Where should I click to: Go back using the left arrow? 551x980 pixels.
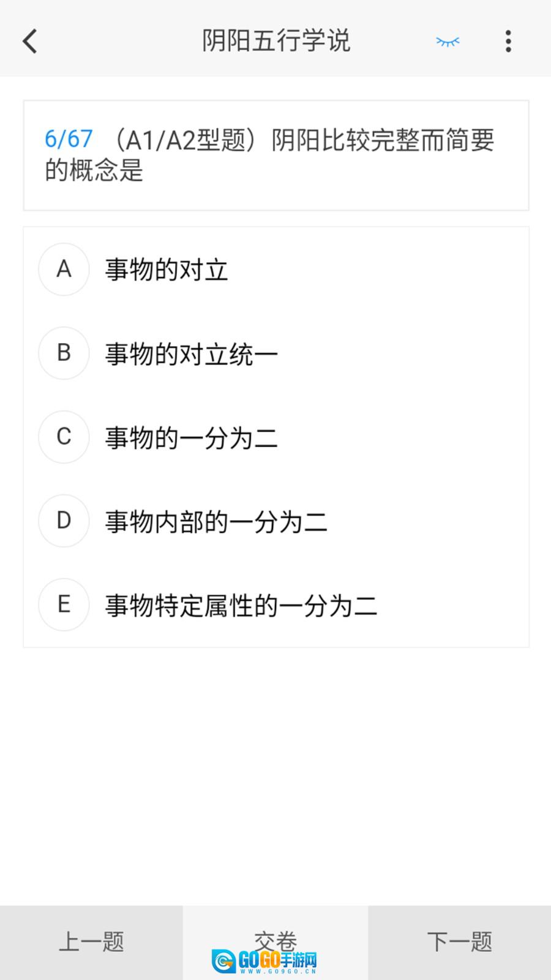pyautogui.click(x=30, y=42)
